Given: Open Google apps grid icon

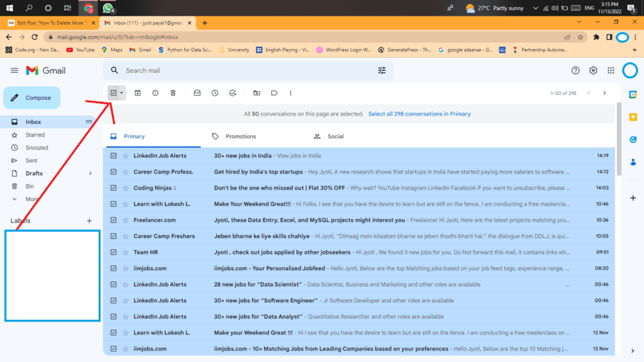Looking at the screenshot, I should 611,70.
